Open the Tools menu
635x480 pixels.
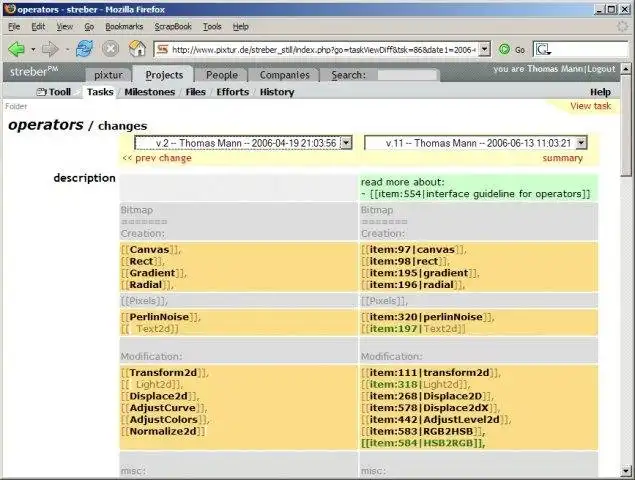[x=212, y=27]
